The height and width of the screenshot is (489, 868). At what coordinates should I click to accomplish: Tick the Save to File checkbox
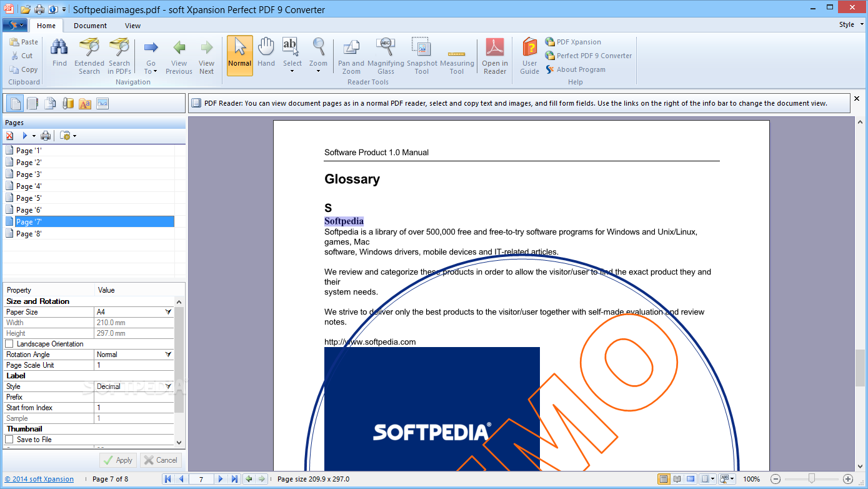9,440
